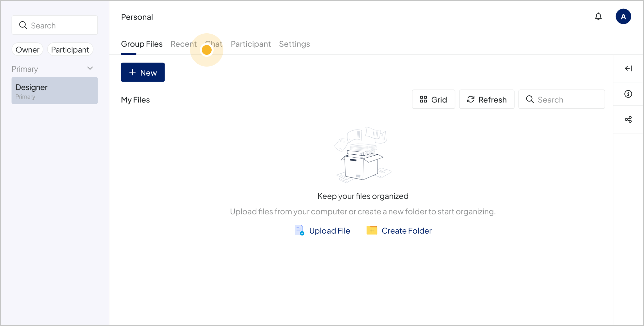Select the Designer group in sidebar
644x326 pixels.
tap(55, 91)
